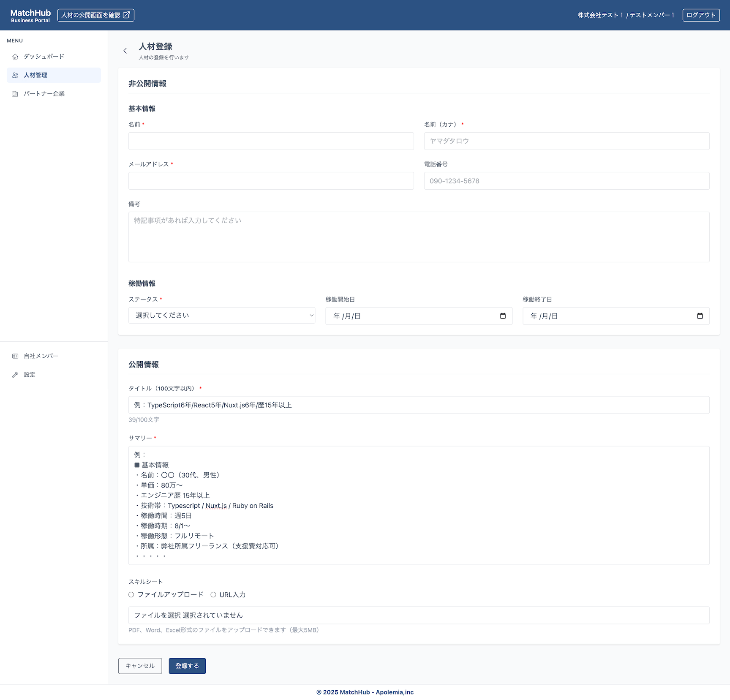Select the URL入力 radio button
This screenshot has width=730, height=700.
[213, 594]
